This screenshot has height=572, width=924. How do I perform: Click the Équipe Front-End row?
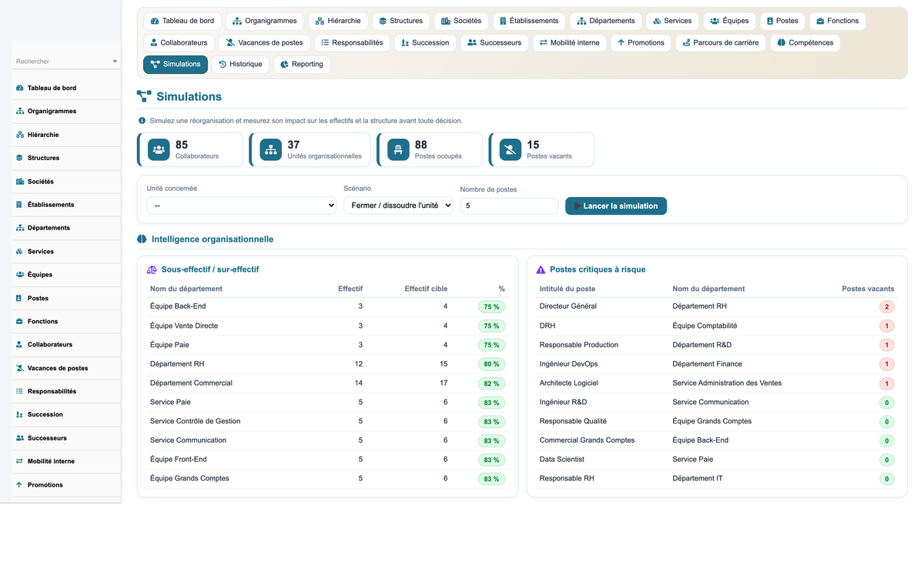coord(328,460)
